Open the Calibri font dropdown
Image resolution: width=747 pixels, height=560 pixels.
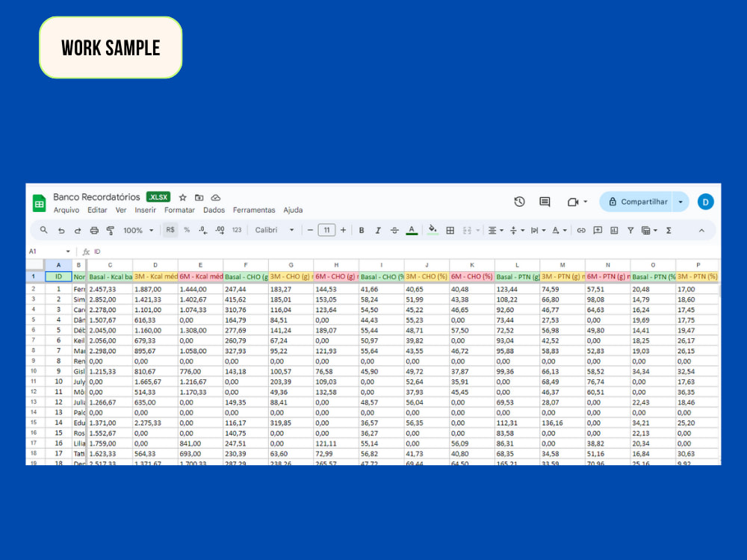[x=274, y=230]
